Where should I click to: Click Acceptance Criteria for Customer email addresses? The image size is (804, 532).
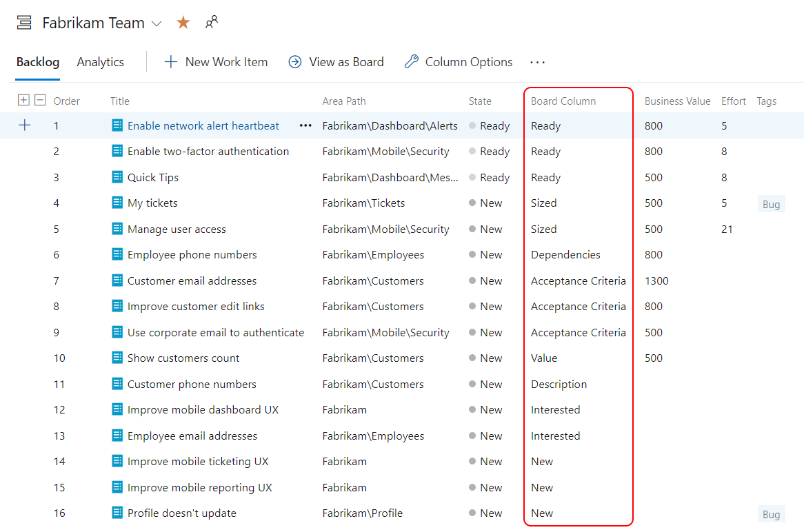point(579,281)
